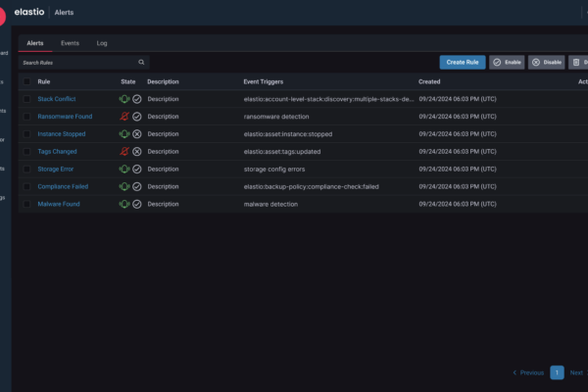Switch to the Events tab
Viewport: 588px width, 392px height.
click(x=70, y=44)
